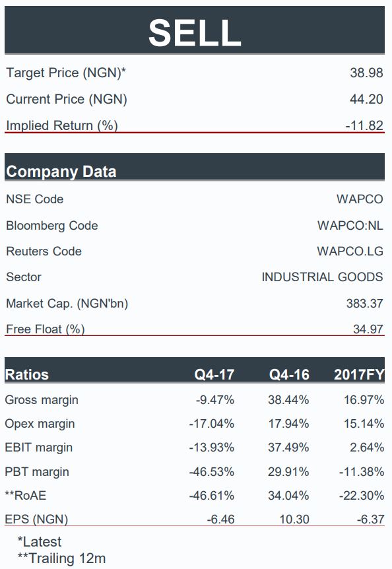
Task: Select the Market Cap value 383.37
Action: [x=364, y=303]
